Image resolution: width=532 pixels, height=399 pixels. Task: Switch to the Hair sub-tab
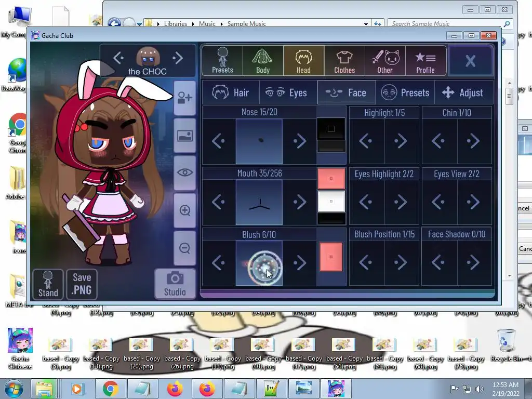tap(231, 92)
